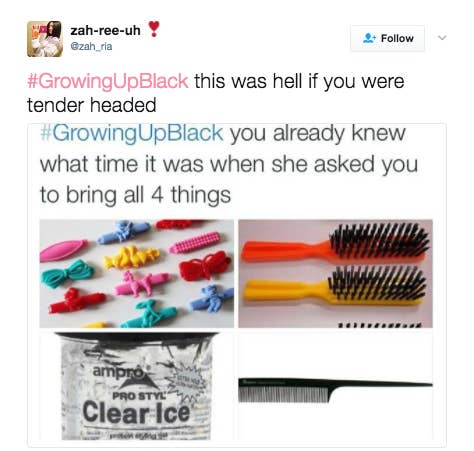Click the yellow barrette in the center
474x451 pixels.
point(131,257)
